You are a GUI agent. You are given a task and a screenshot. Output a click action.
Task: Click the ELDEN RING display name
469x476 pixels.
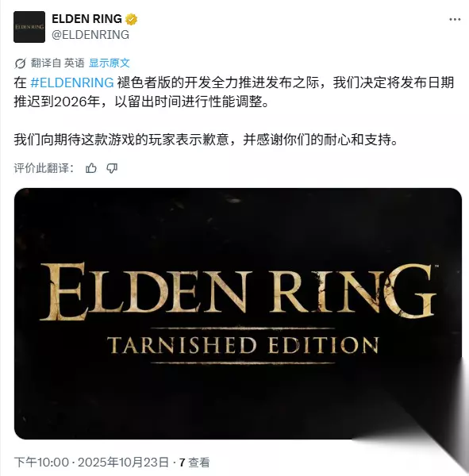pos(86,19)
